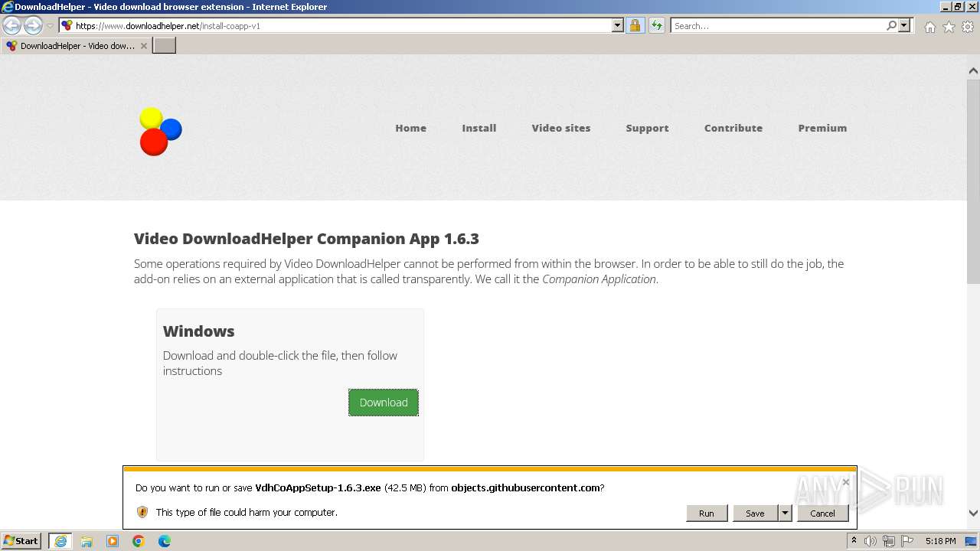Select the DownloadHelper browser tab
Screen dimensions: 980x551
(77, 45)
